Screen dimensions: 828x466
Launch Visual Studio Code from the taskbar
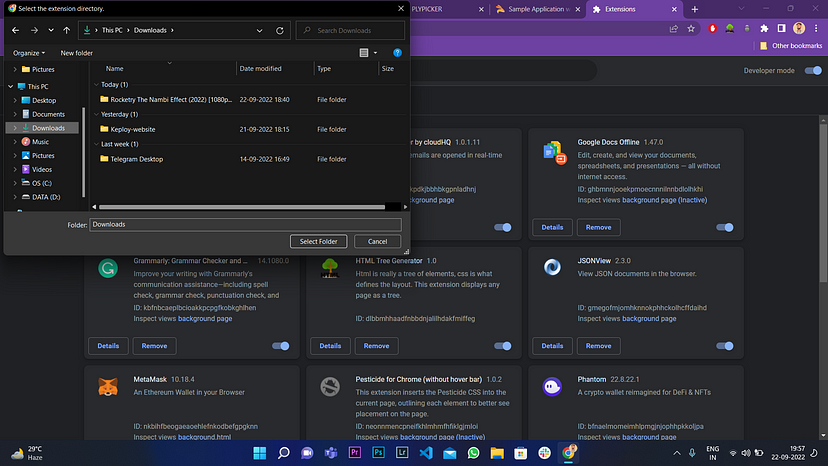pyautogui.click(x=426, y=453)
